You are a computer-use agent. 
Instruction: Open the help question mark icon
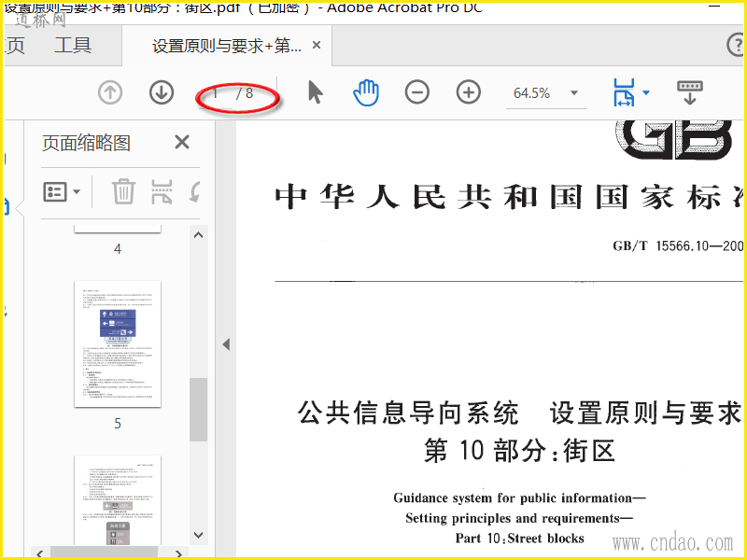click(x=736, y=45)
